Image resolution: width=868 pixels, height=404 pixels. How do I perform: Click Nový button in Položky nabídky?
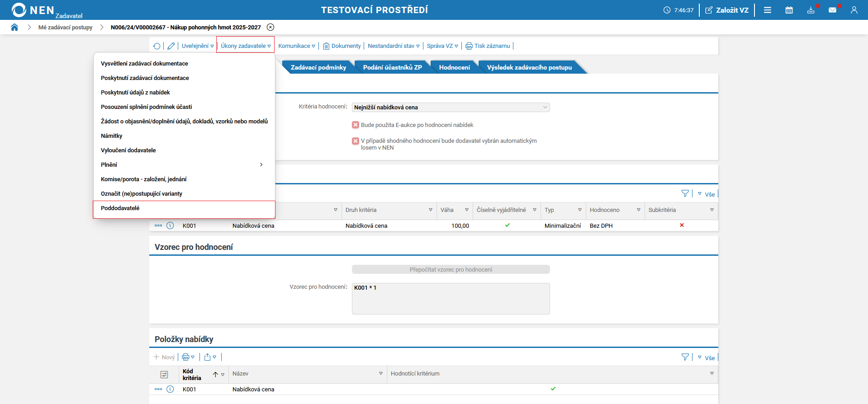[164, 357]
